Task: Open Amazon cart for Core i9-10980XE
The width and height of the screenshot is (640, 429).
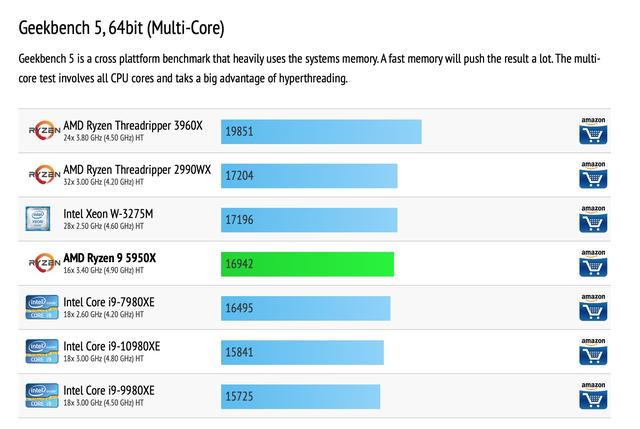Action: tap(593, 351)
